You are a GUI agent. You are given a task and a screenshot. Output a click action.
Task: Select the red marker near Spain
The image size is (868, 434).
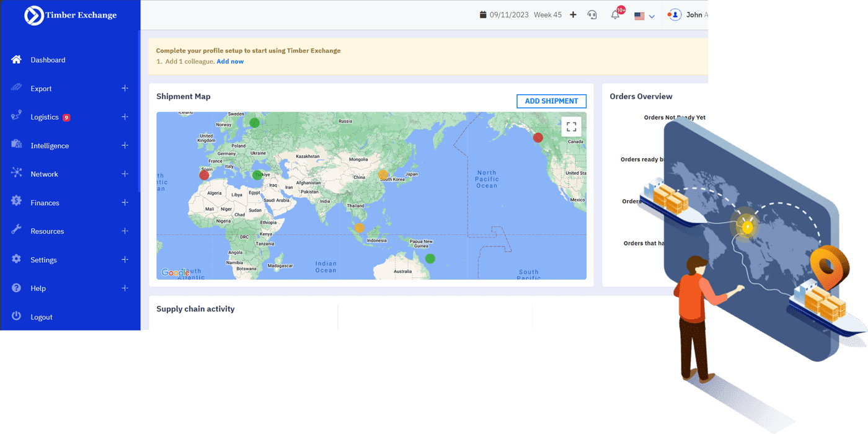[x=204, y=175]
